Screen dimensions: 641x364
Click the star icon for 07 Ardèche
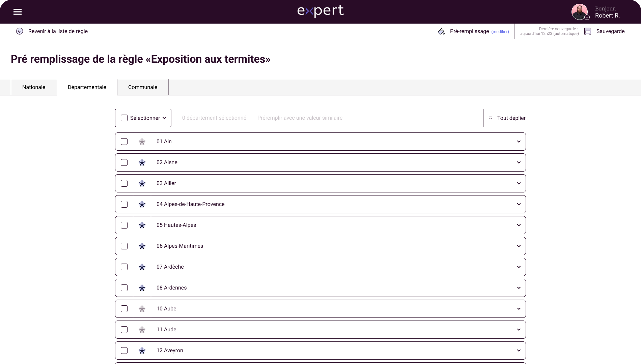tap(142, 267)
